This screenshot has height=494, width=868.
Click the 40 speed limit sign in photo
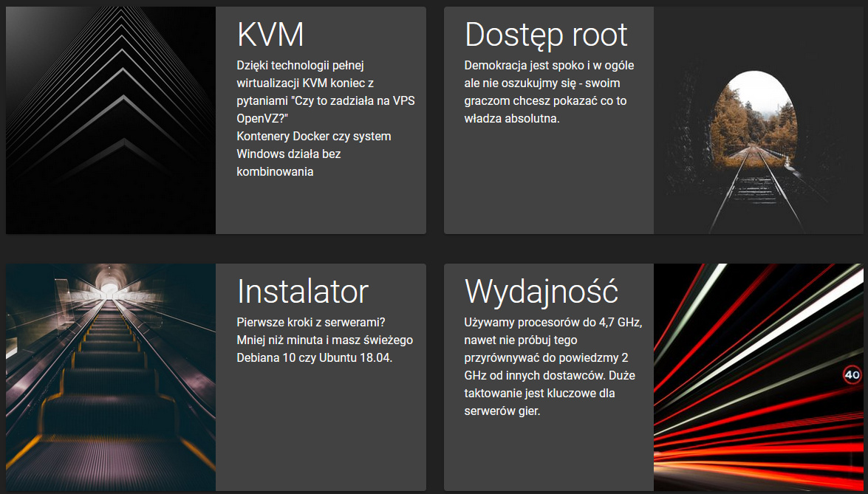[852, 375]
